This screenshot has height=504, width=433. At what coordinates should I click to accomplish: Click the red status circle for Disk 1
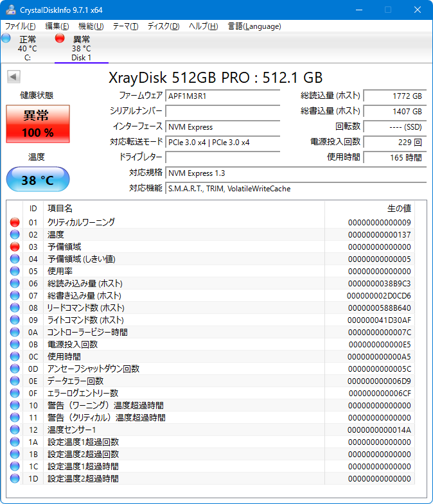(x=60, y=39)
